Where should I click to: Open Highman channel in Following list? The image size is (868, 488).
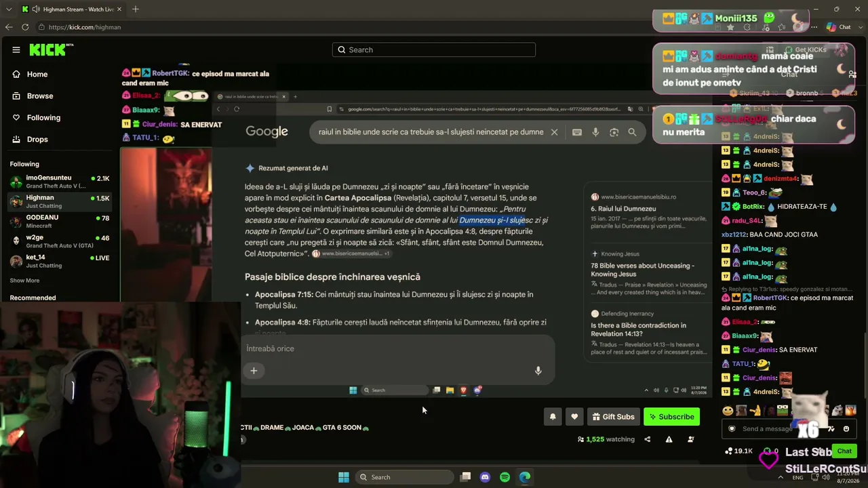[60, 201]
